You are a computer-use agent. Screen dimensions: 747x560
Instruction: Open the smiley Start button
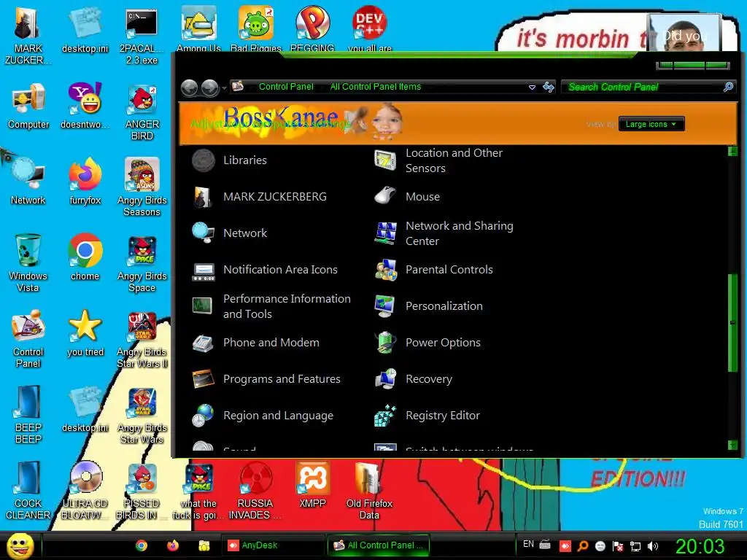tap(20, 545)
